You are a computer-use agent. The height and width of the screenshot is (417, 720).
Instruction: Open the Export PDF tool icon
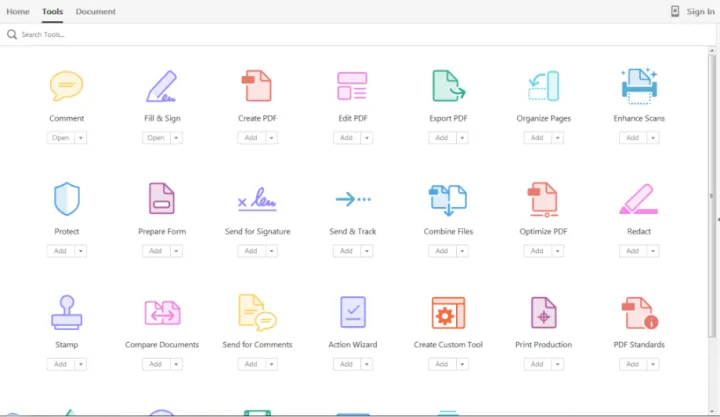[448, 86]
